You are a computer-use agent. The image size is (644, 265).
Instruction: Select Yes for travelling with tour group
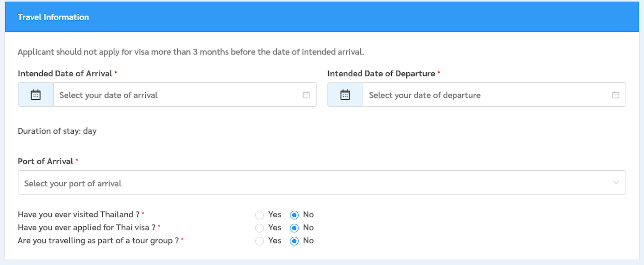point(259,241)
